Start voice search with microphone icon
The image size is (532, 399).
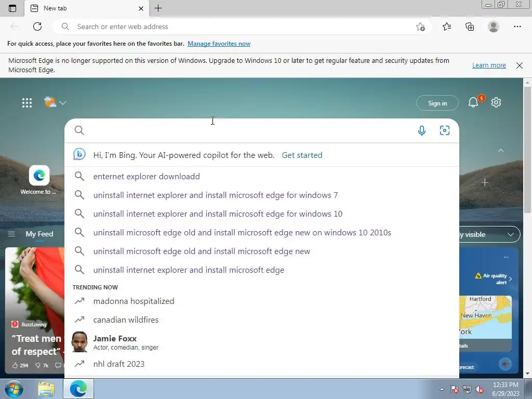(x=422, y=130)
